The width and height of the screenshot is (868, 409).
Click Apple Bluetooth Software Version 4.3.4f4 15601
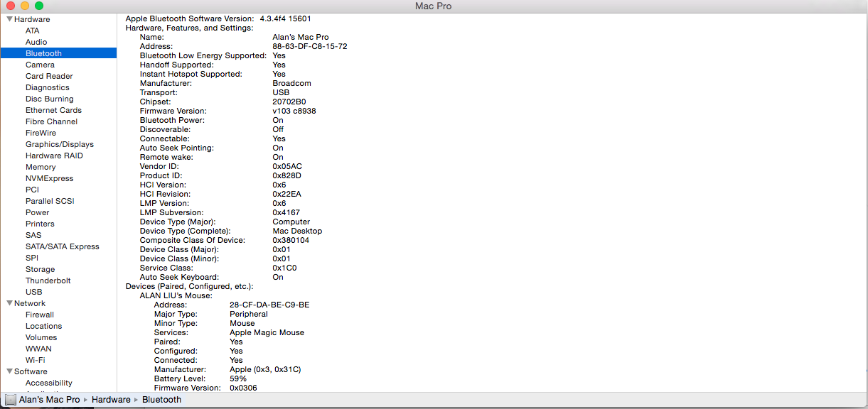tap(218, 18)
